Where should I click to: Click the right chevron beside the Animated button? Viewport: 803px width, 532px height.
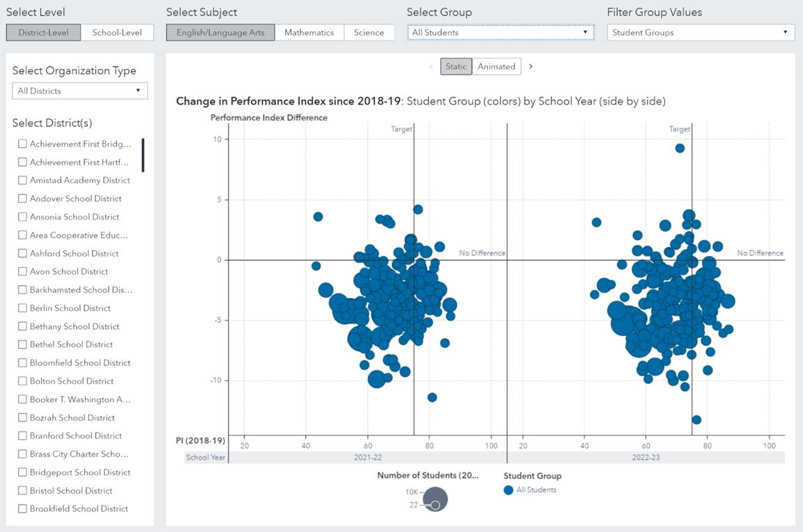(x=530, y=66)
